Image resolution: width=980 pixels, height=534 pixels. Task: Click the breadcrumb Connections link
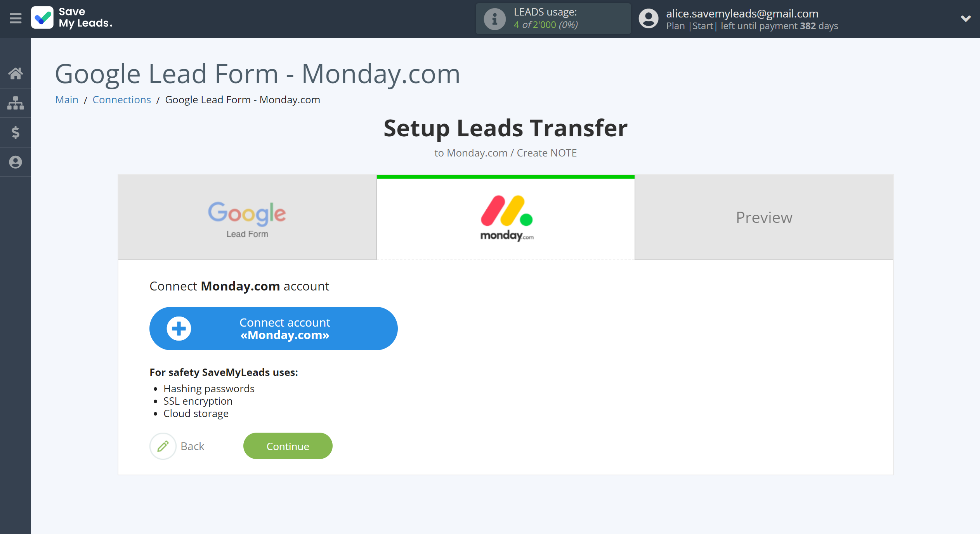pyautogui.click(x=121, y=99)
